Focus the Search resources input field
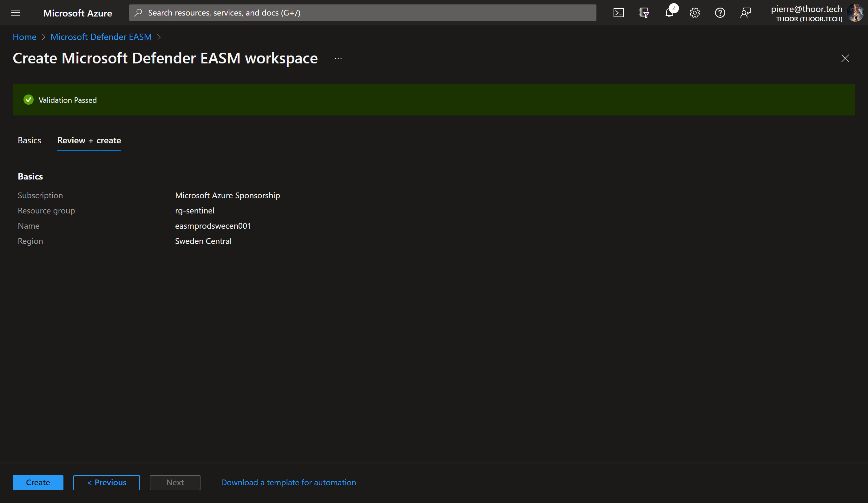The image size is (868, 503). tap(362, 13)
